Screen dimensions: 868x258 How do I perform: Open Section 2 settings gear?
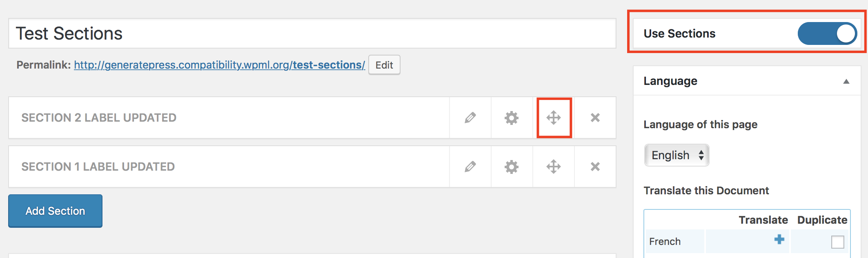tap(512, 118)
